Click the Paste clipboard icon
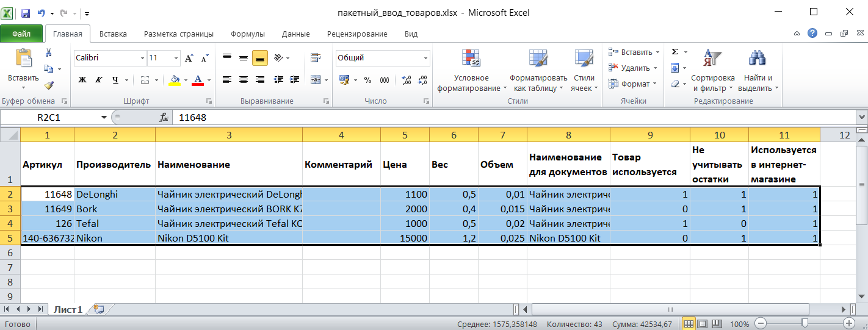Screen dimensions: 868x330 [23, 58]
